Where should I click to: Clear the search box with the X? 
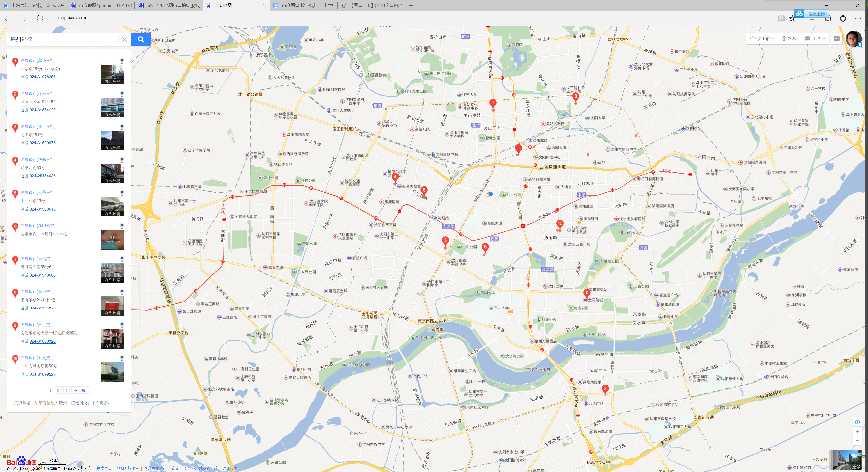click(x=124, y=39)
